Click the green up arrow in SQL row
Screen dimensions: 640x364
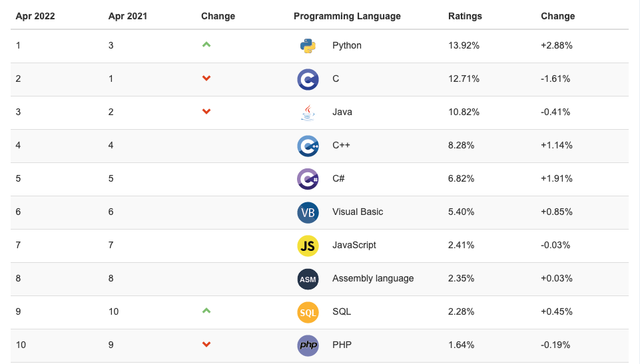pos(206,311)
